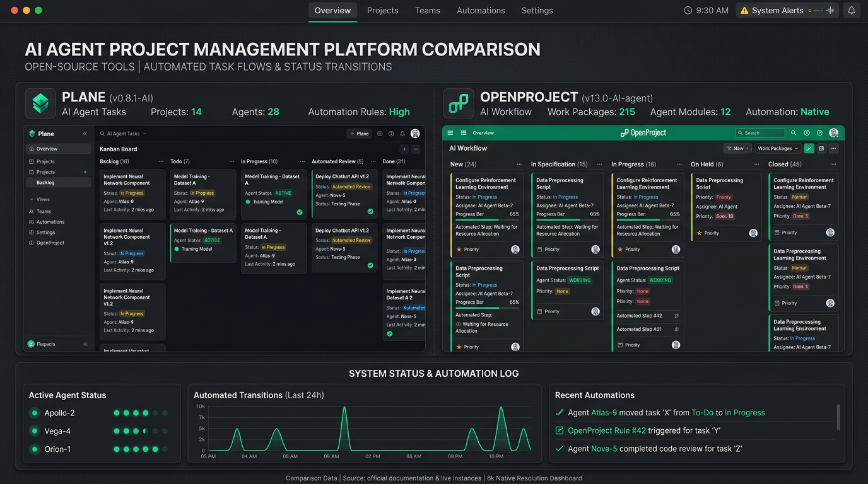Open OpenProject In Progress (18) column ellipsis
This screenshot has height=484, width=868.
(679, 164)
